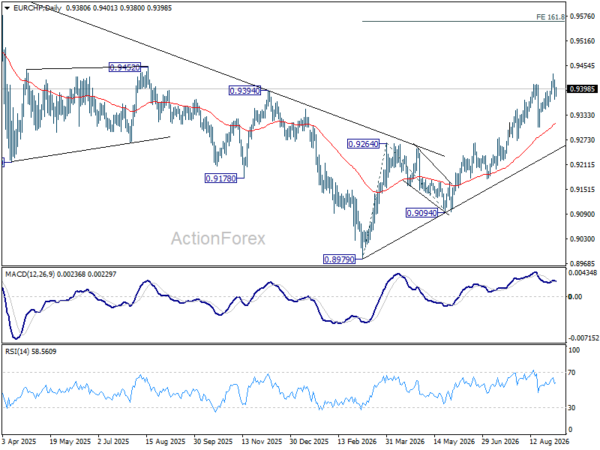Select the 0.90940 price label
The image size is (600, 450).
[421, 213]
